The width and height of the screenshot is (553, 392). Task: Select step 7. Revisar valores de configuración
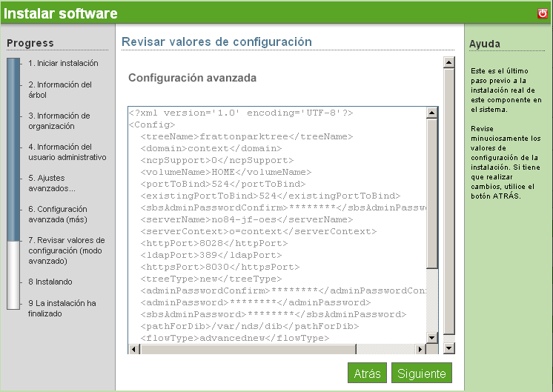(x=67, y=250)
